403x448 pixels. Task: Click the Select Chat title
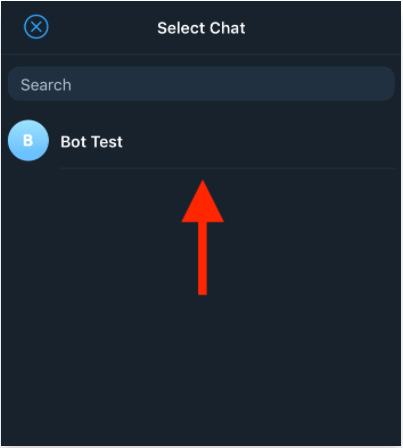(201, 28)
